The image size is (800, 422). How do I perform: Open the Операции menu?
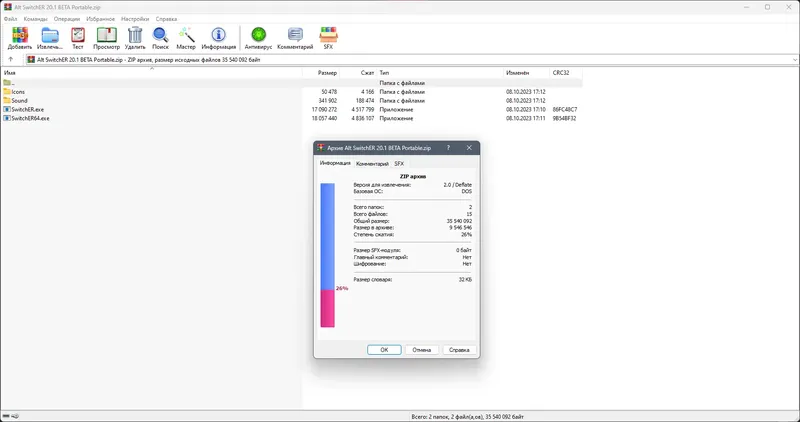coord(67,19)
